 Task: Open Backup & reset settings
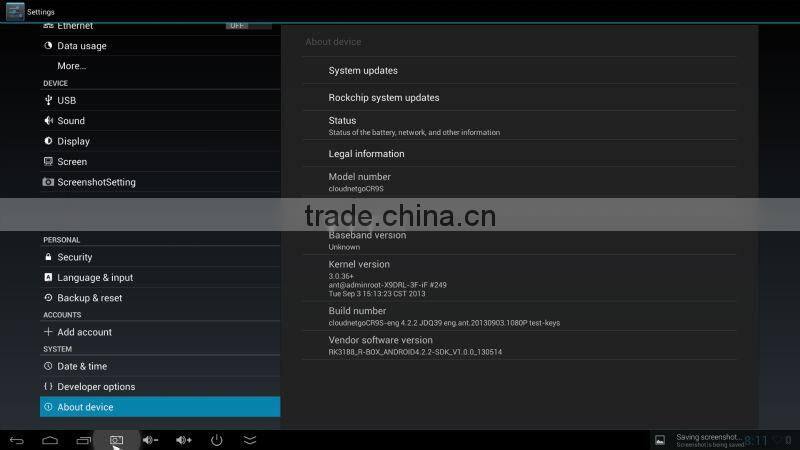pos(160,298)
